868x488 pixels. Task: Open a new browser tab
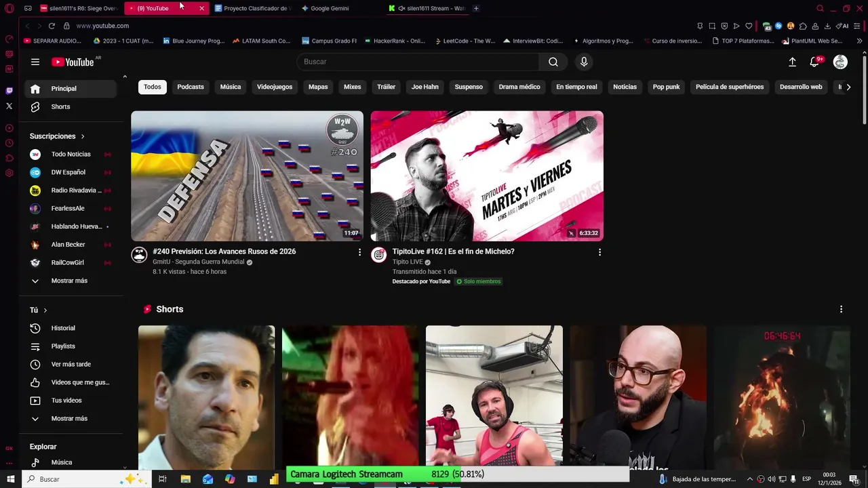click(476, 8)
